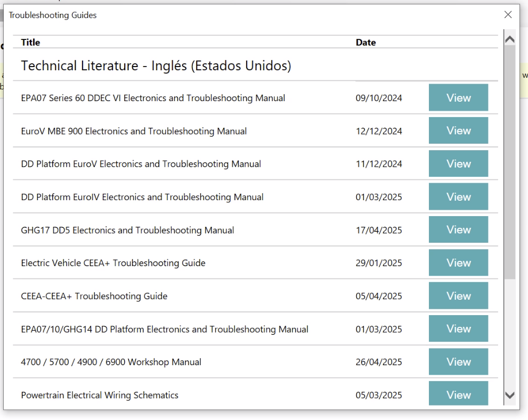528x420 pixels.
Task: Close the Troubleshooting Guides dialog
Action: tap(508, 15)
